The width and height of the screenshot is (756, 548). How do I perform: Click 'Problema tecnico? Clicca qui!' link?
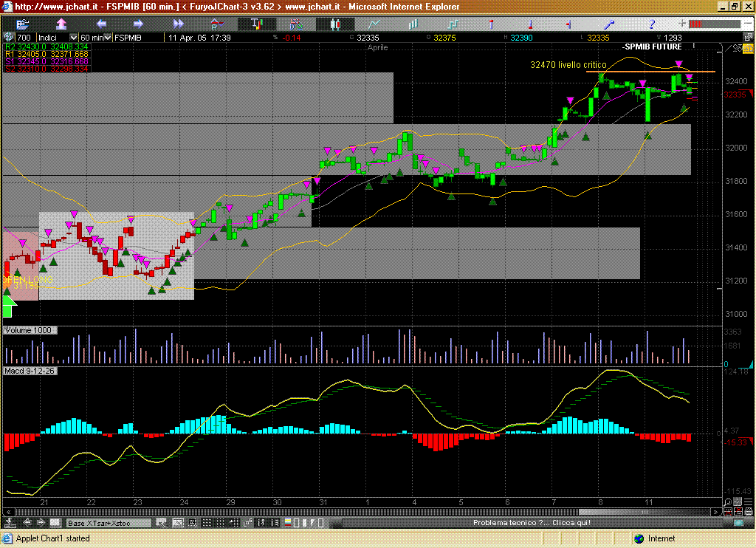(532, 523)
